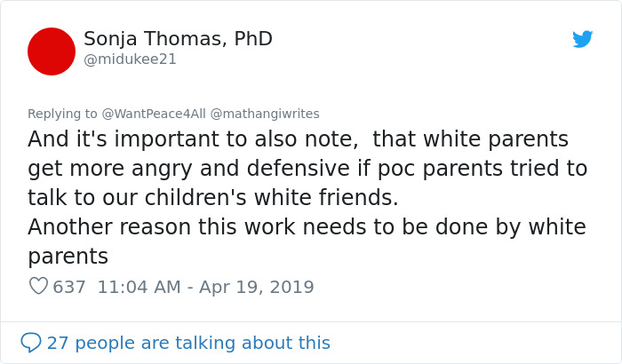Image resolution: width=622 pixels, height=364 pixels.
Task: Open the @mathangiwrites mention
Action: (x=265, y=114)
